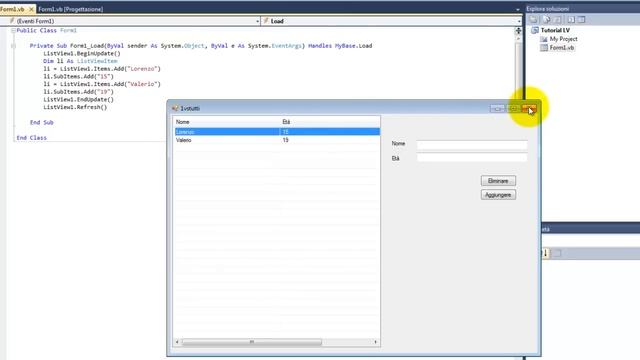Click Show All Files icon in Solution Explorer
Viewport: 640px width, 360px height.
click(546, 20)
